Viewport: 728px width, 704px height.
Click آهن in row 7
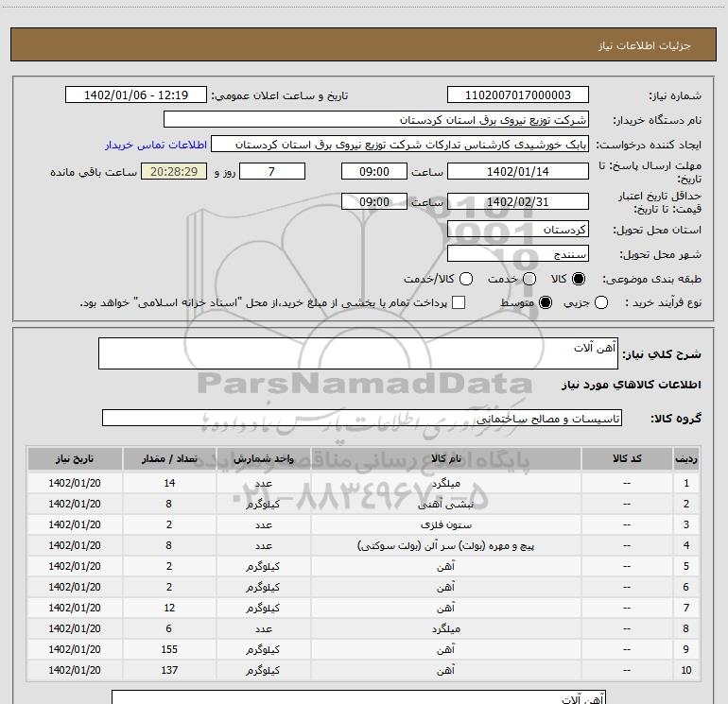(446, 608)
